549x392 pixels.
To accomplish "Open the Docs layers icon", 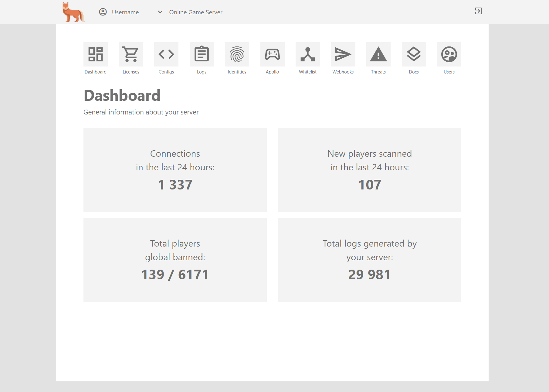I will [414, 54].
